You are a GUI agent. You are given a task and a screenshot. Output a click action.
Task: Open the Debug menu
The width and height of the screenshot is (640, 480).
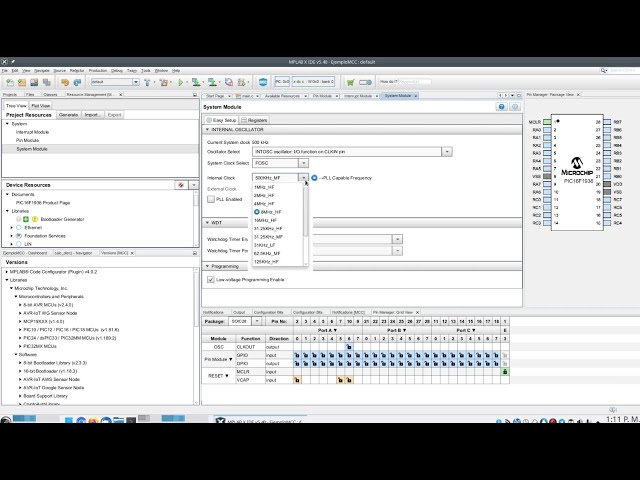pos(117,71)
